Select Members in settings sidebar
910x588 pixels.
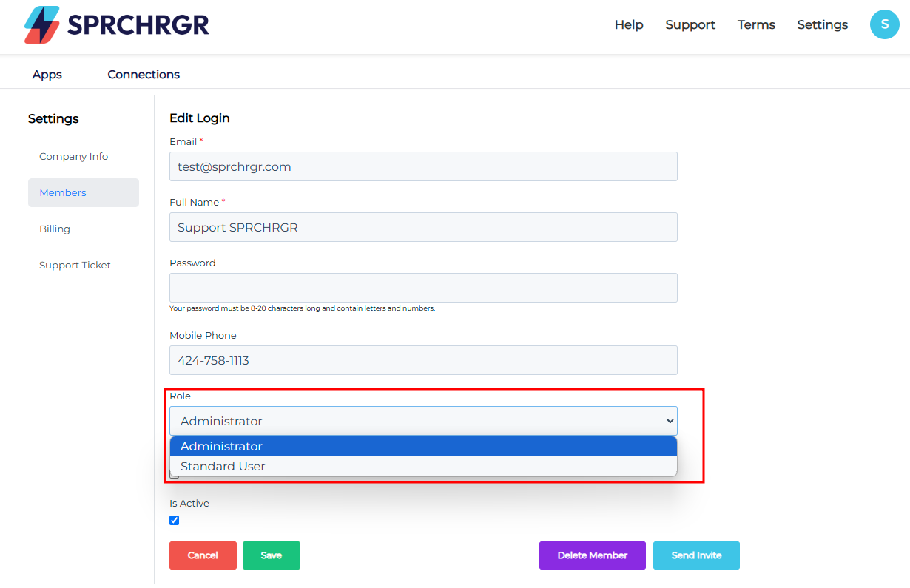pos(84,192)
